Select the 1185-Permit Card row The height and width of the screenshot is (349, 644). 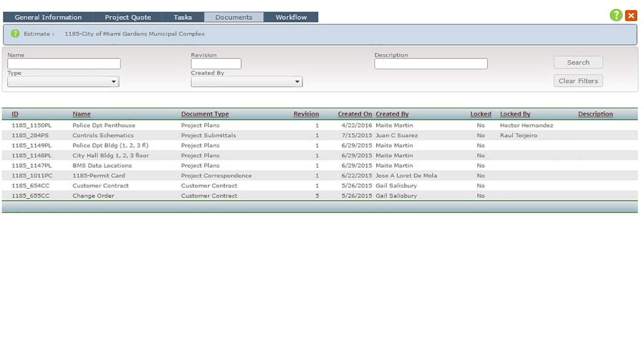[x=98, y=175]
